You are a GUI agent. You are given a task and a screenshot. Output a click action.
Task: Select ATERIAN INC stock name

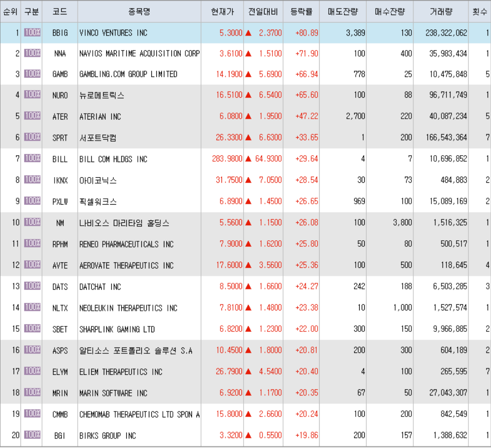point(100,117)
